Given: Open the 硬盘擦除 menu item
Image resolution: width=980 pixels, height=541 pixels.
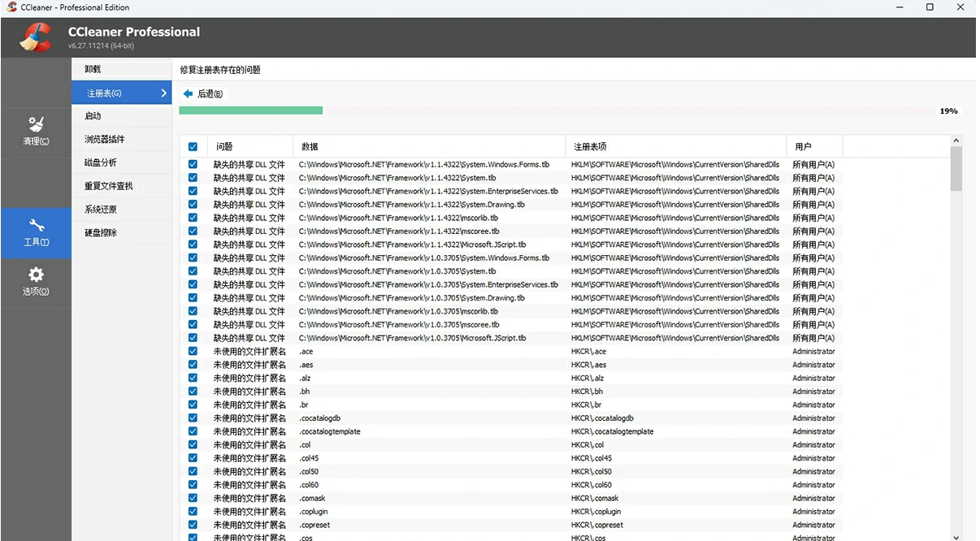Looking at the screenshot, I should pyautogui.click(x=122, y=232).
